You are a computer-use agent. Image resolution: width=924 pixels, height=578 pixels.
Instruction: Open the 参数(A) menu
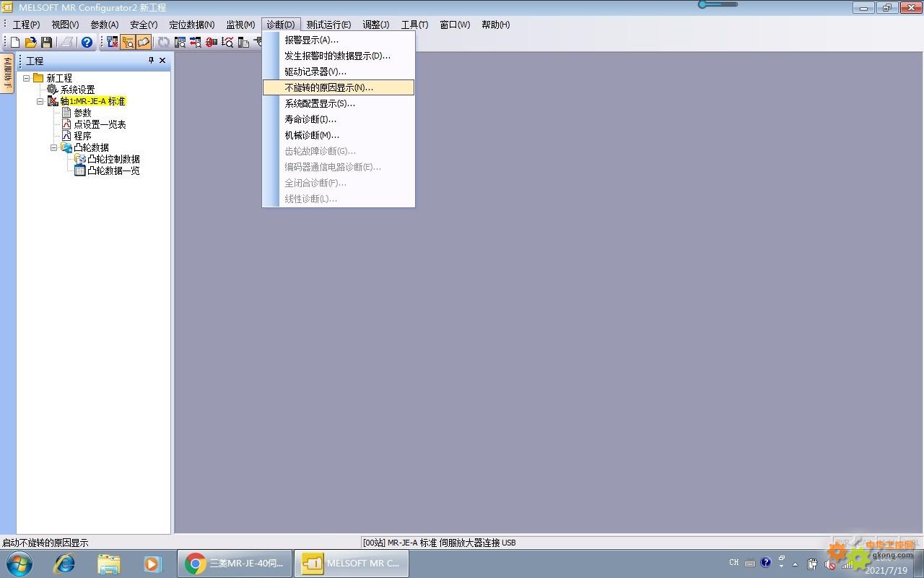click(104, 25)
